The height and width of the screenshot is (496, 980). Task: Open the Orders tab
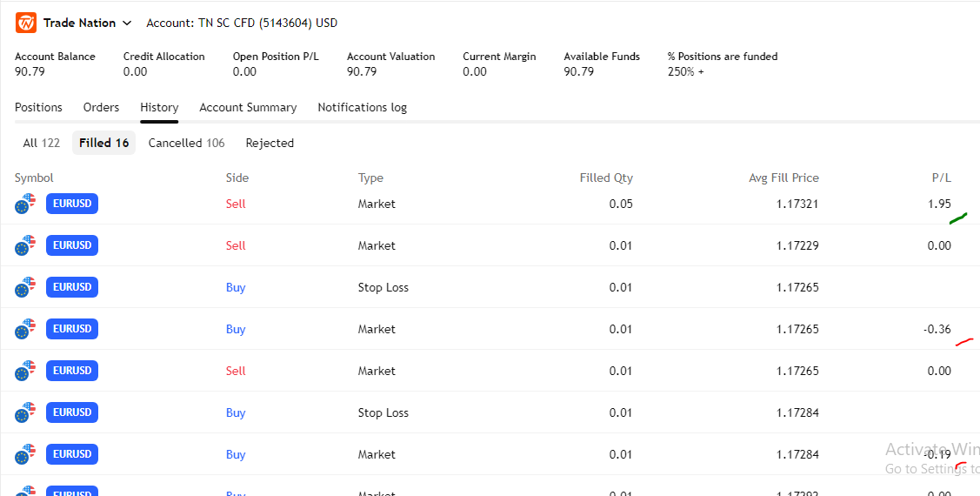[101, 108]
